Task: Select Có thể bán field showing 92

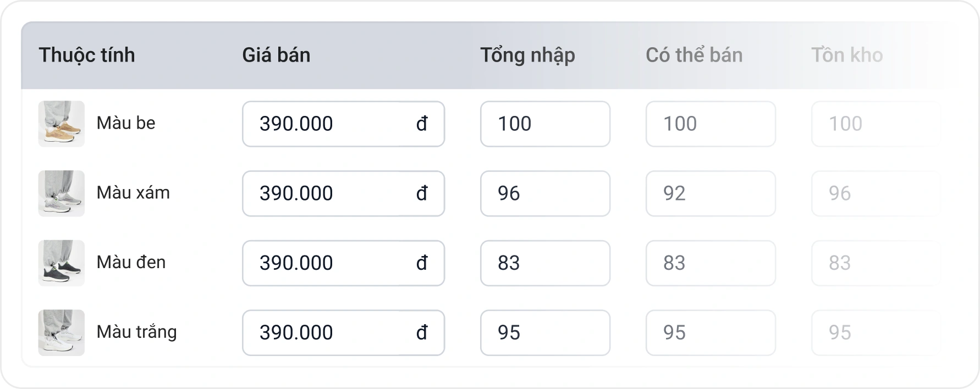Action: coord(711,193)
